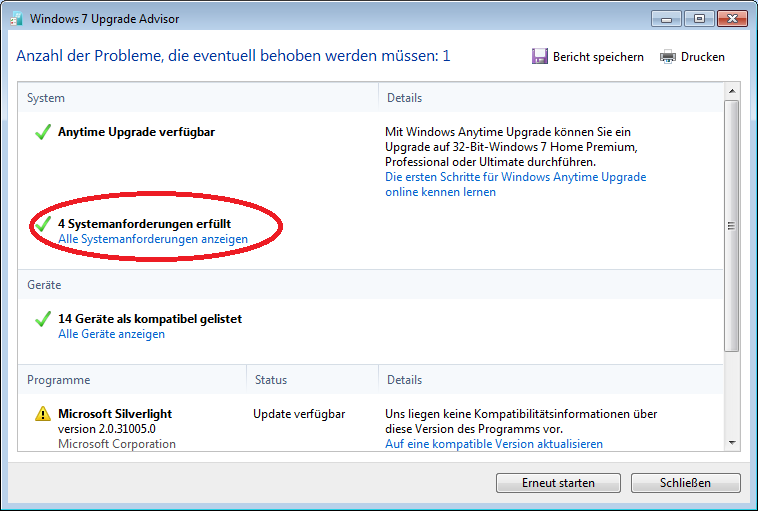Print the report with Drucken
The height and width of the screenshot is (511, 758).
tap(692, 57)
